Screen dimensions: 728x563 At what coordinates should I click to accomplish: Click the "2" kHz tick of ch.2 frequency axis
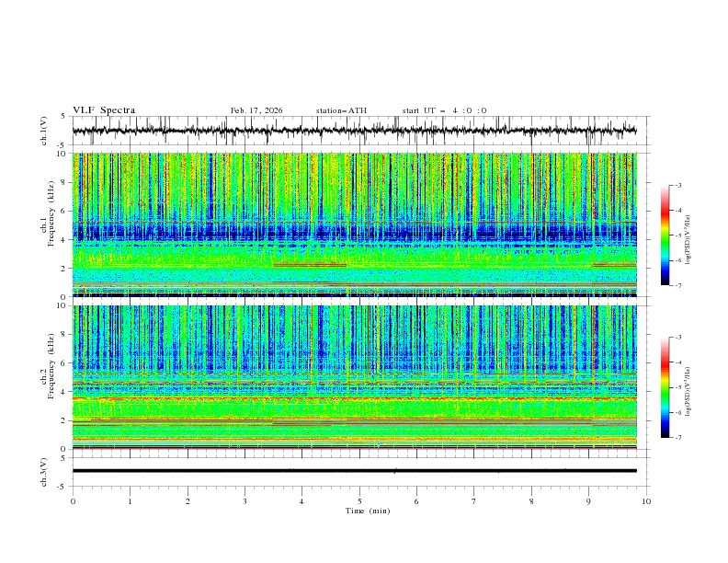64,420
